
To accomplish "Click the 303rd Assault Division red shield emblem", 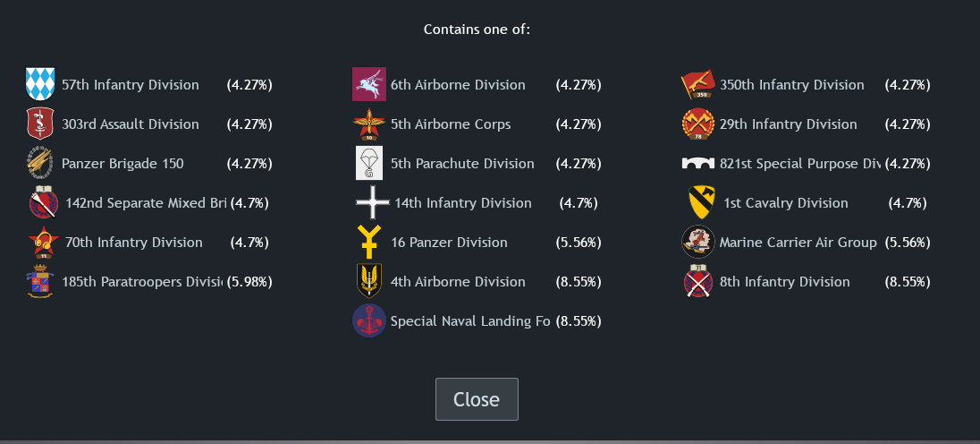I will 40,124.
